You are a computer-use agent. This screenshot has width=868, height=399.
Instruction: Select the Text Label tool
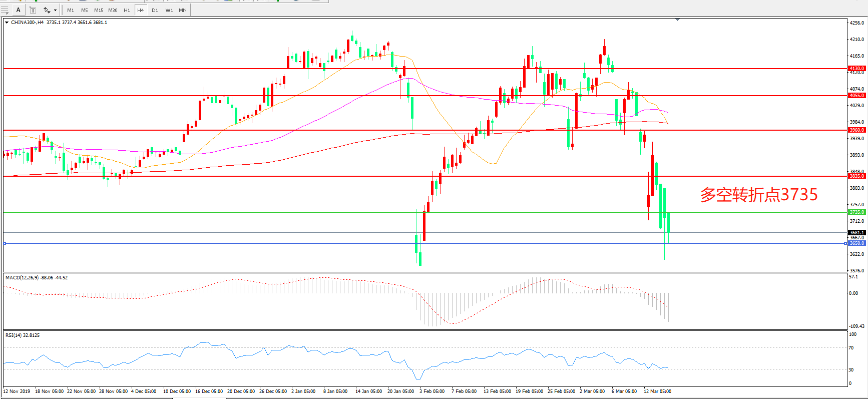33,10
